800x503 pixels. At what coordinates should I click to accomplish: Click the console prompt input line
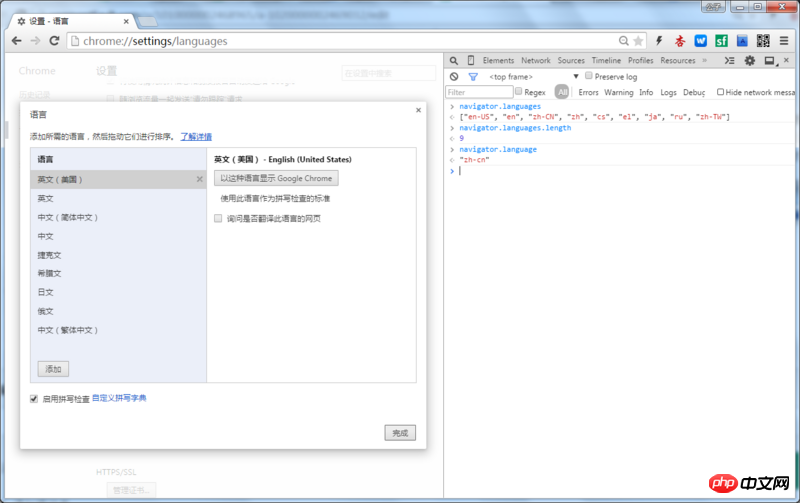(627, 171)
